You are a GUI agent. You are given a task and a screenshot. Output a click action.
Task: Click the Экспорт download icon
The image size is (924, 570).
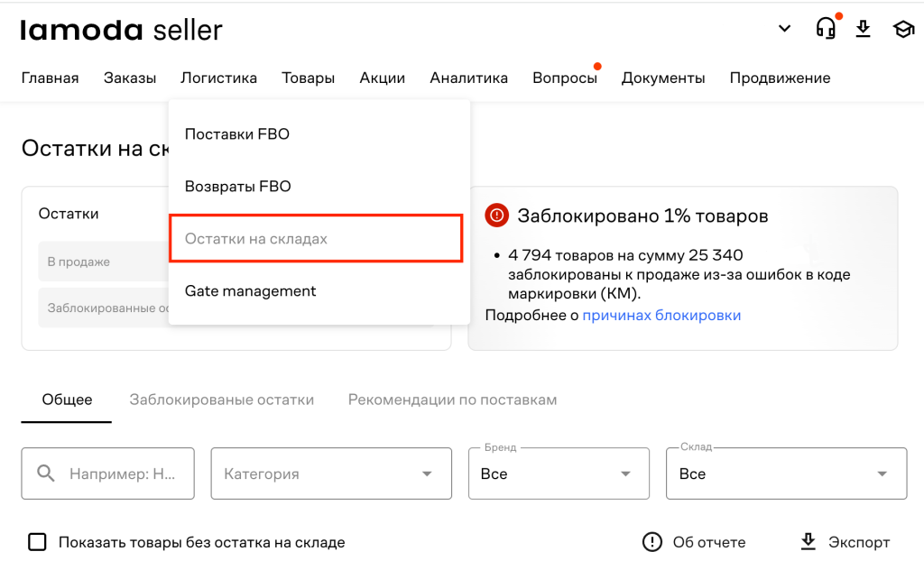[x=808, y=542]
